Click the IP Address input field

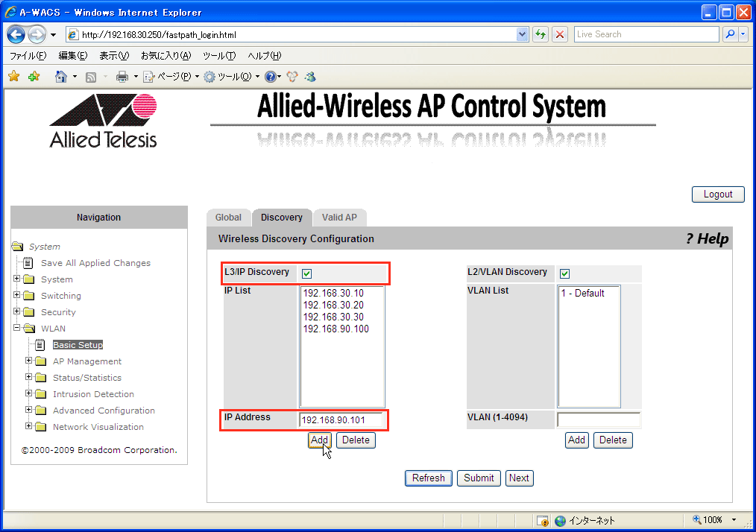point(341,419)
